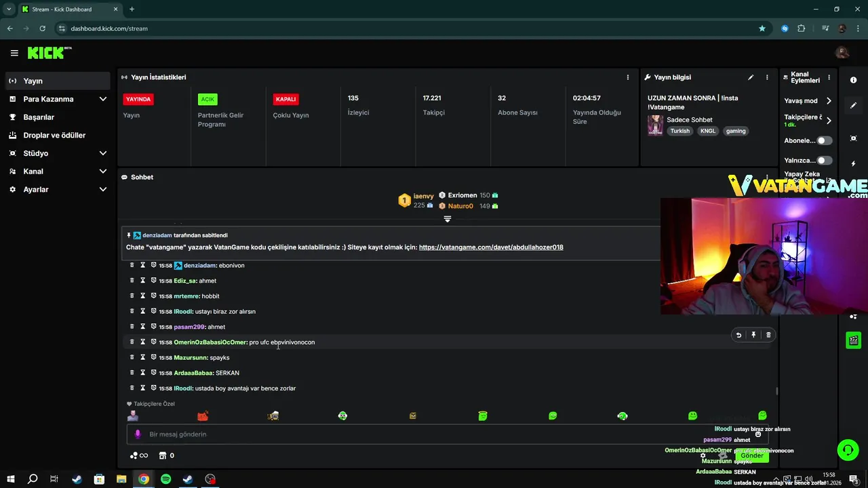Click the Gönder send button

pyautogui.click(x=752, y=455)
